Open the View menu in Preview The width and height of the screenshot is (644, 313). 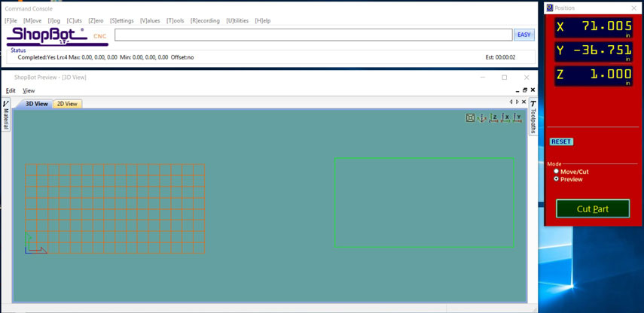pyautogui.click(x=29, y=90)
